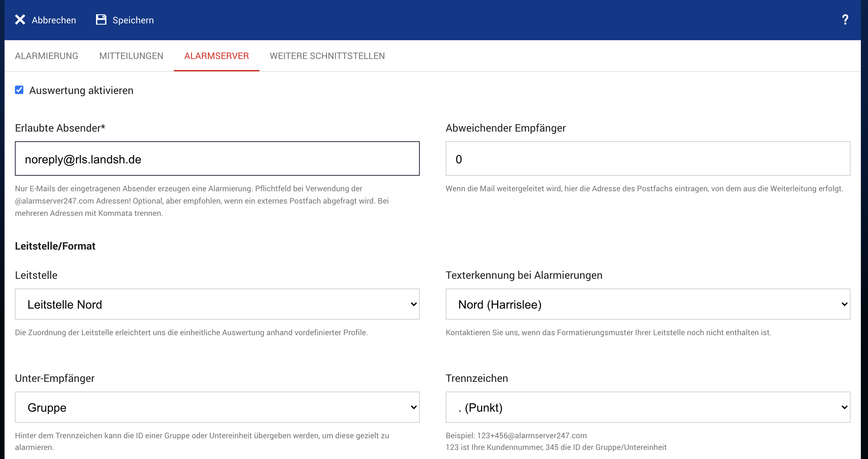Screen dimensions: 868x459
Task: Click chevron arrow of Leitstelle Nord select
Action: click(414, 304)
